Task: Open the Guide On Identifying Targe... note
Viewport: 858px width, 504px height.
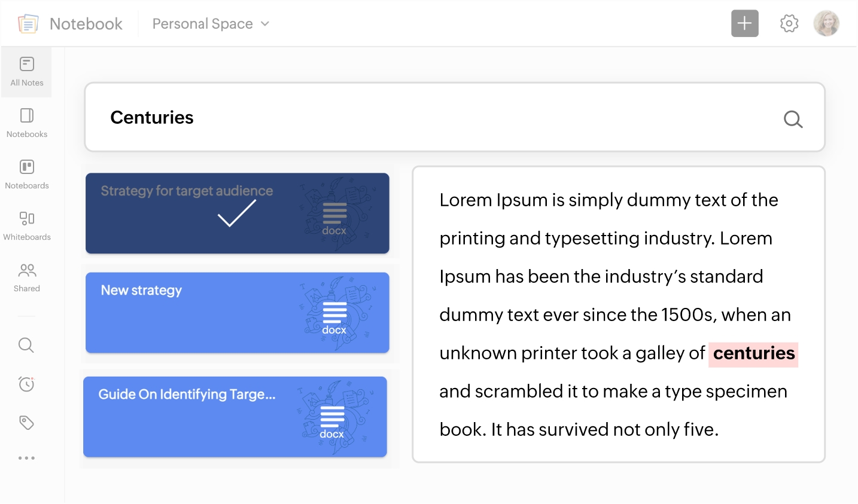Action: click(x=235, y=417)
